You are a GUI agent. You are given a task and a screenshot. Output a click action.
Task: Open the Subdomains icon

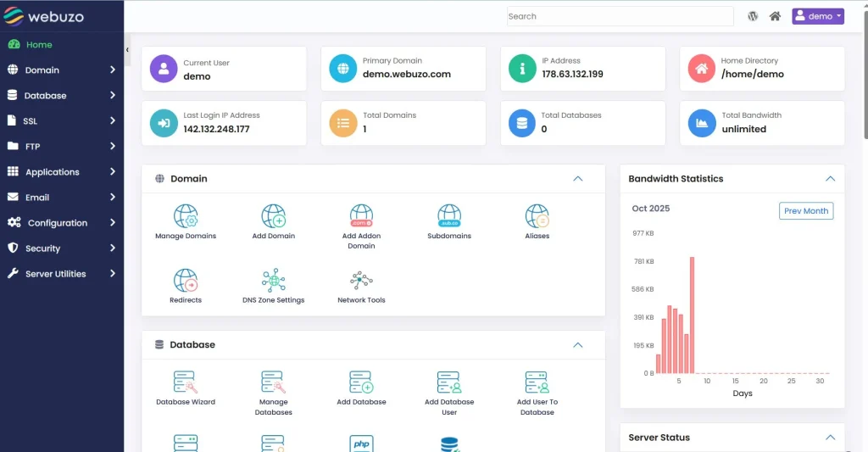pyautogui.click(x=448, y=216)
